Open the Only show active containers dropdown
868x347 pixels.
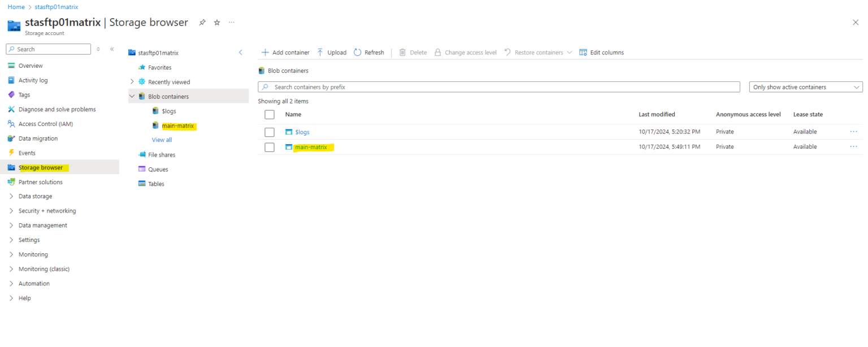pyautogui.click(x=805, y=86)
